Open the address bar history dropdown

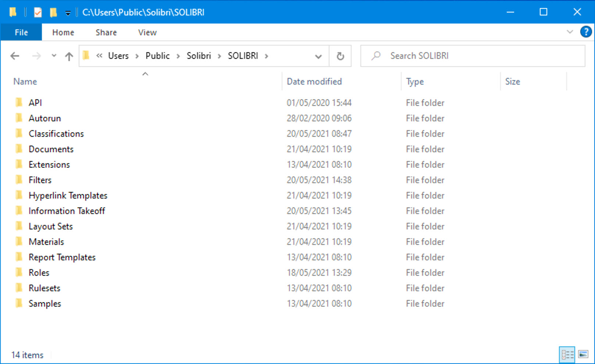[x=318, y=56]
